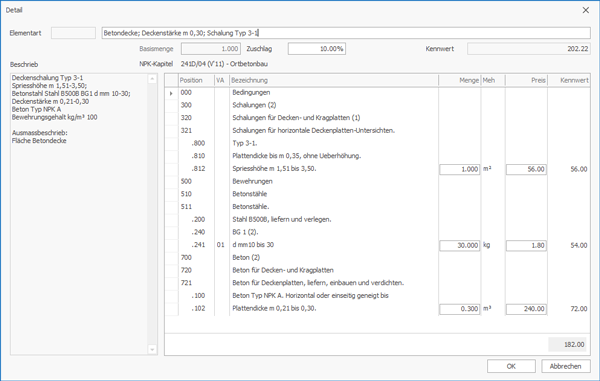Edit Menge 30.000 kg field
The height and width of the screenshot is (381, 600).
click(460, 245)
